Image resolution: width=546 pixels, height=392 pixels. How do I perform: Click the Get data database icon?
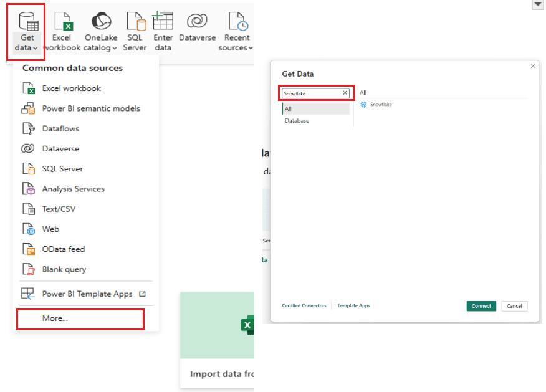pyautogui.click(x=28, y=21)
